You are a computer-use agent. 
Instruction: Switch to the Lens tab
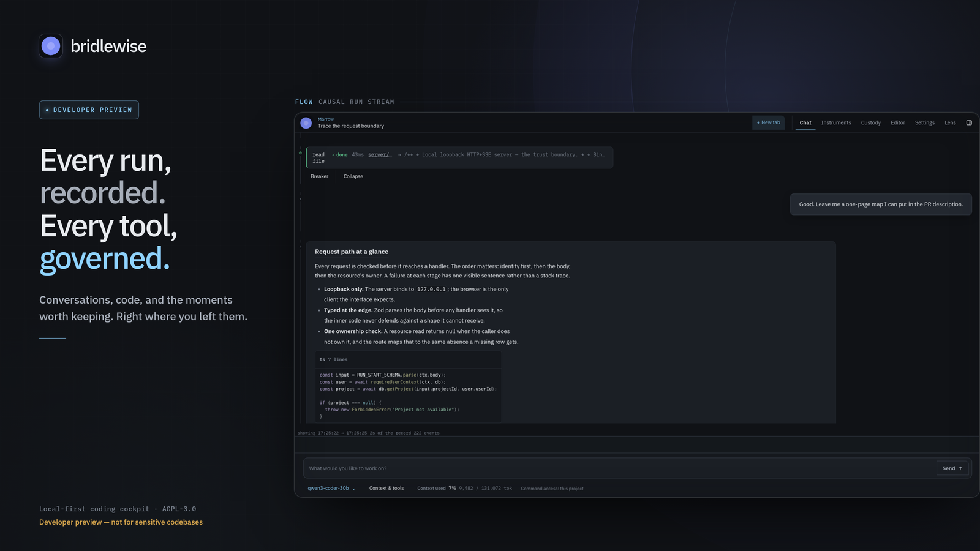coord(950,122)
